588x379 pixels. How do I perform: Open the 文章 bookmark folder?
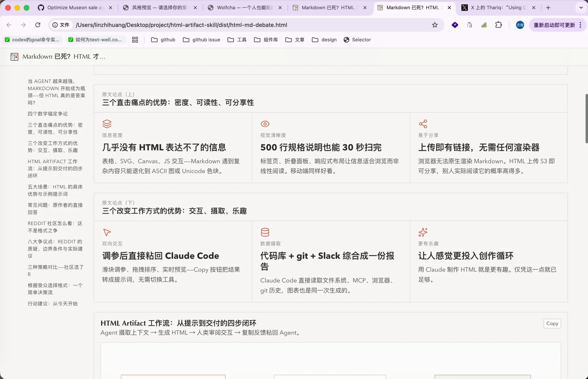point(295,40)
